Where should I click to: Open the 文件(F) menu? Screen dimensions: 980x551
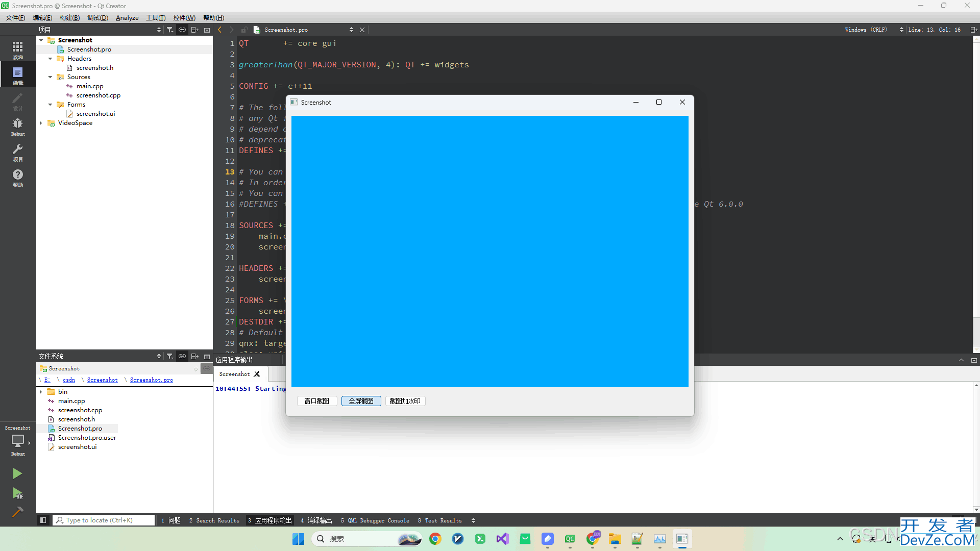coord(15,17)
